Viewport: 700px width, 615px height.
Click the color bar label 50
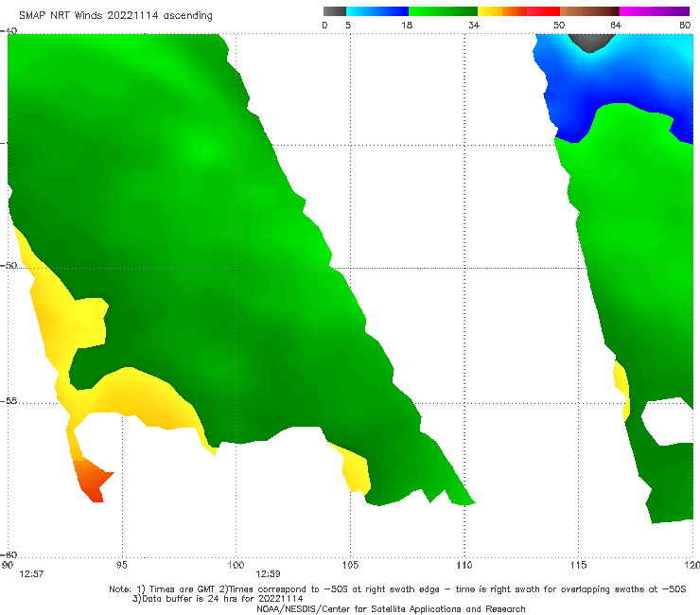[x=559, y=26]
